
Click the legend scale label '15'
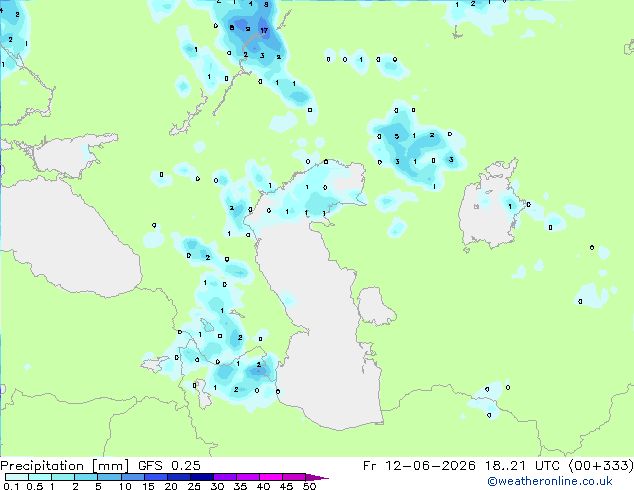click(x=148, y=486)
